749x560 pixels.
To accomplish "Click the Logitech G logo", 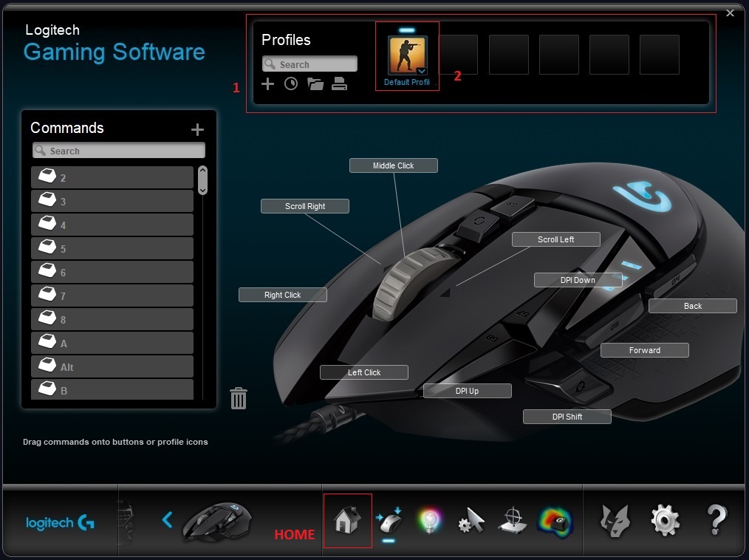I will pos(60,523).
